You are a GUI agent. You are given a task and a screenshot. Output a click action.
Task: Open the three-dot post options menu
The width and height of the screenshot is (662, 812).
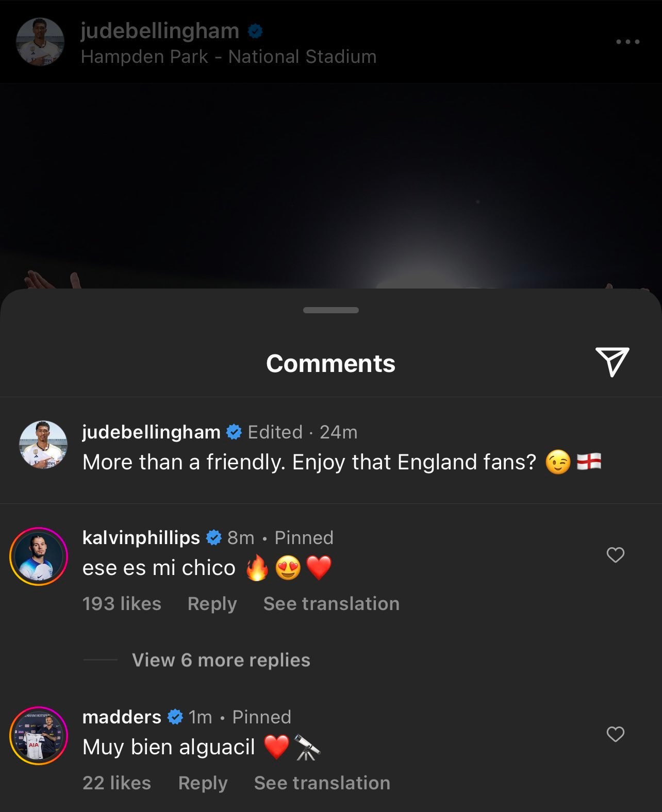point(627,42)
